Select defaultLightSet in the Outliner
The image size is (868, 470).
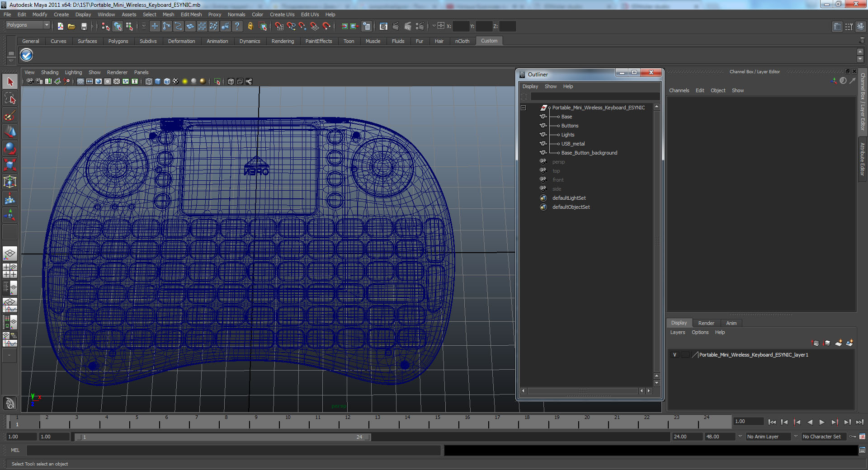pyautogui.click(x=569, y=198)
